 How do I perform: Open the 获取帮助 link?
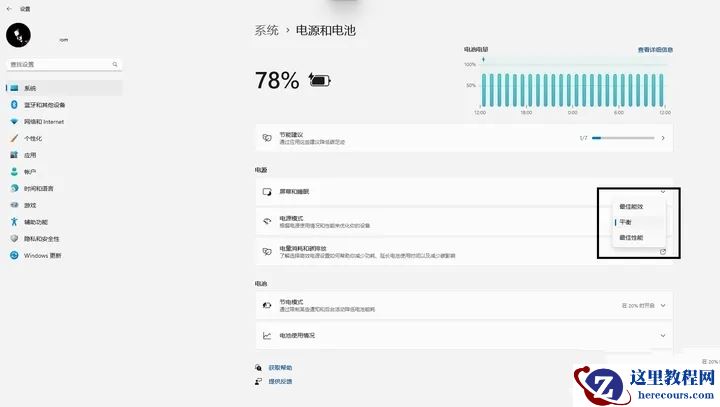(280, 367)
